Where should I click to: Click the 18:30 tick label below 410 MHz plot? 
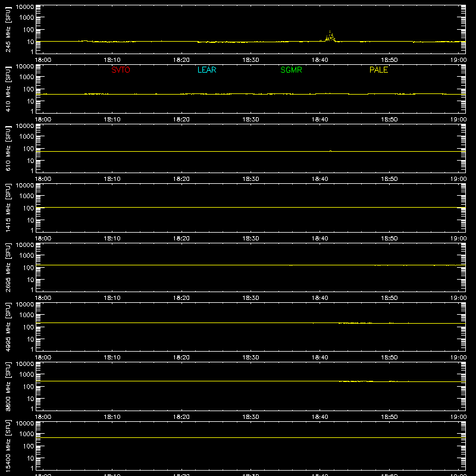(250, 120)
